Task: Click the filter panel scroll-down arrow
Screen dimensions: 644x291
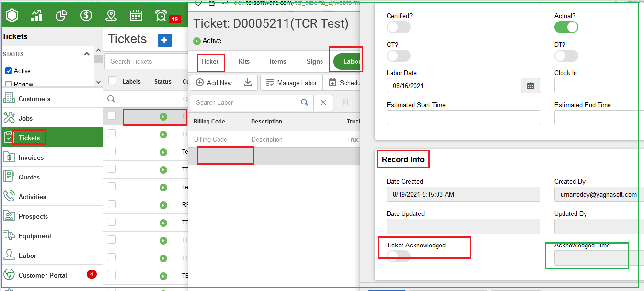Action: [98, 82]
